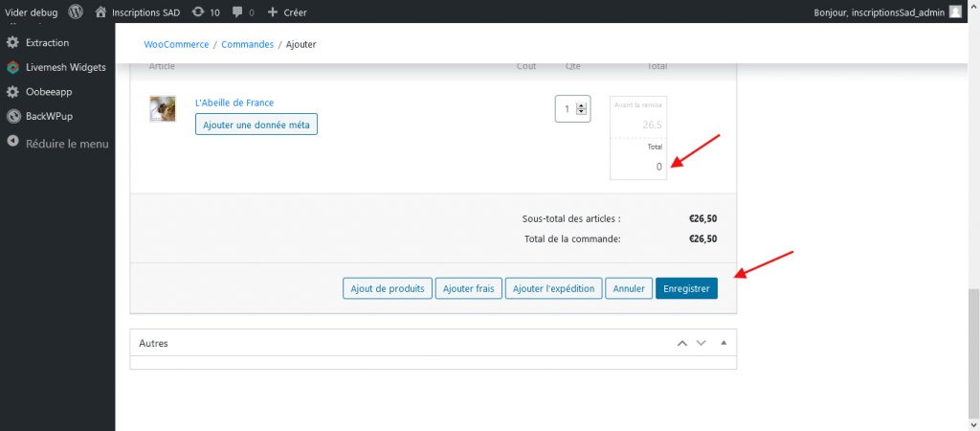Click Annuler button

629,288
